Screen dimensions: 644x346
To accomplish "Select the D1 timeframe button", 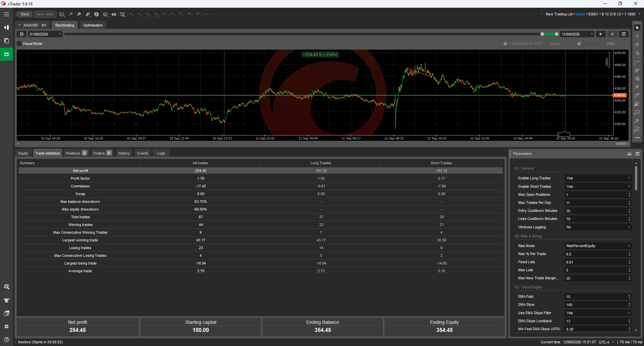I will click(x=181, y=14).
